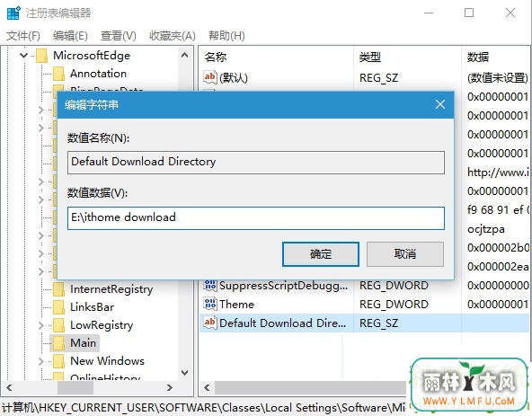532x416 pixels.
Task: Select the InternetRegistry folder icon
Action: [59, 289]
